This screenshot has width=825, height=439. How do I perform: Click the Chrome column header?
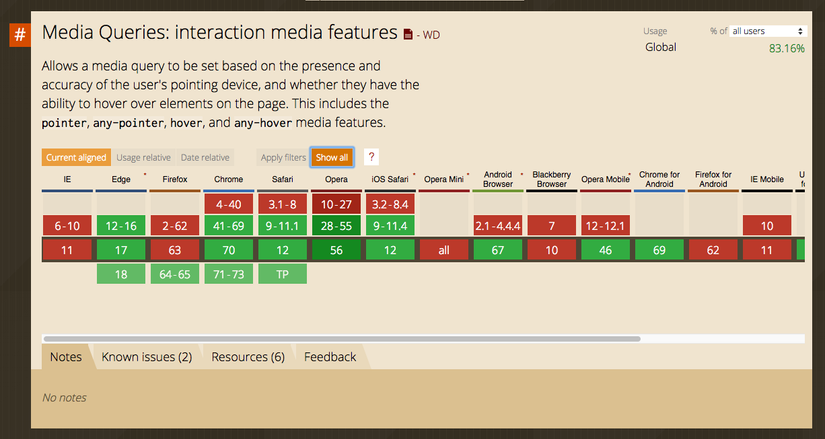(x=228, y=179)
